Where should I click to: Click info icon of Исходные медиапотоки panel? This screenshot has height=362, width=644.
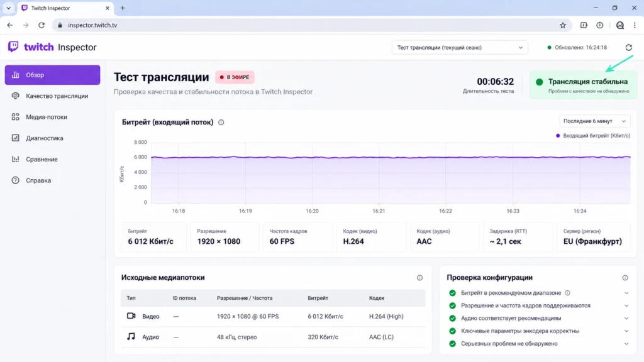tap(419, 278)
